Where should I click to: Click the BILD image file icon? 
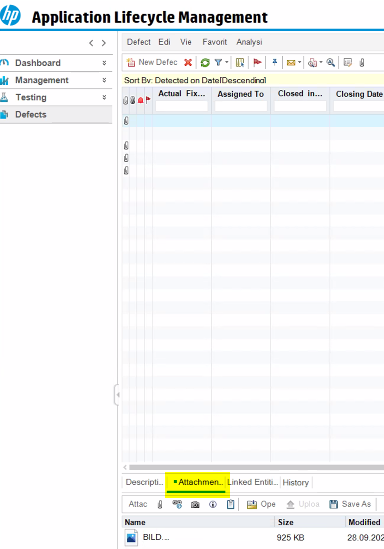(131, 537)
